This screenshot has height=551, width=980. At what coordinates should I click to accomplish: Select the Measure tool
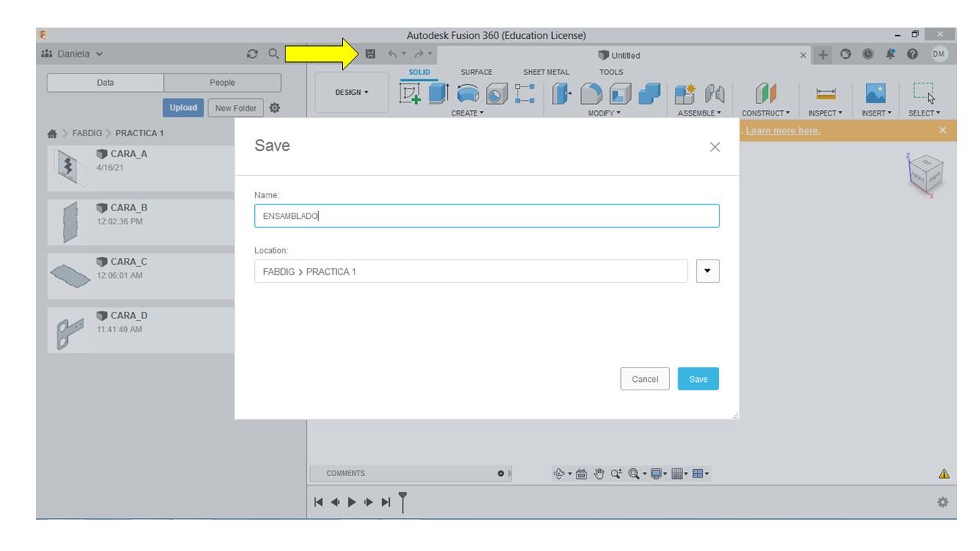tap(825, 95)
